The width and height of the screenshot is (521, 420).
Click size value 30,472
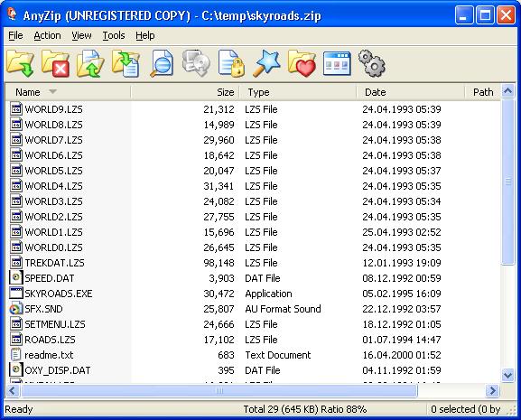pyautogui.click(x=219, y=294)
